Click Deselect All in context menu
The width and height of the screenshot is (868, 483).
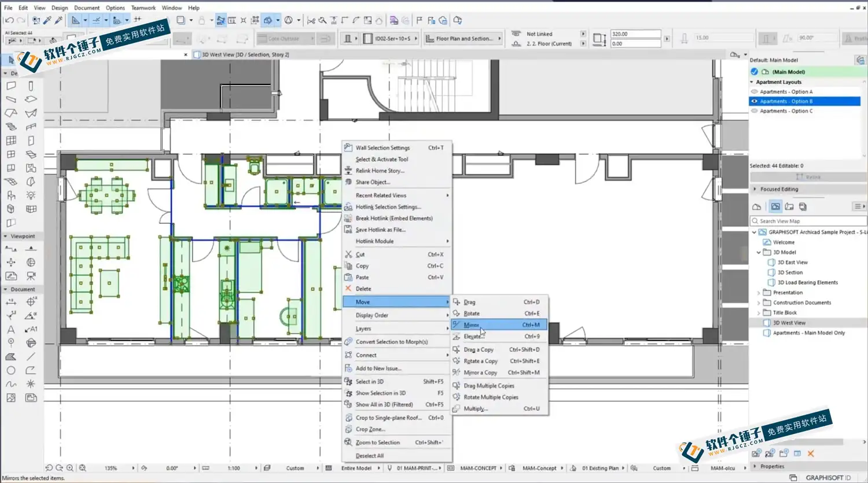(x=396, y=456)
